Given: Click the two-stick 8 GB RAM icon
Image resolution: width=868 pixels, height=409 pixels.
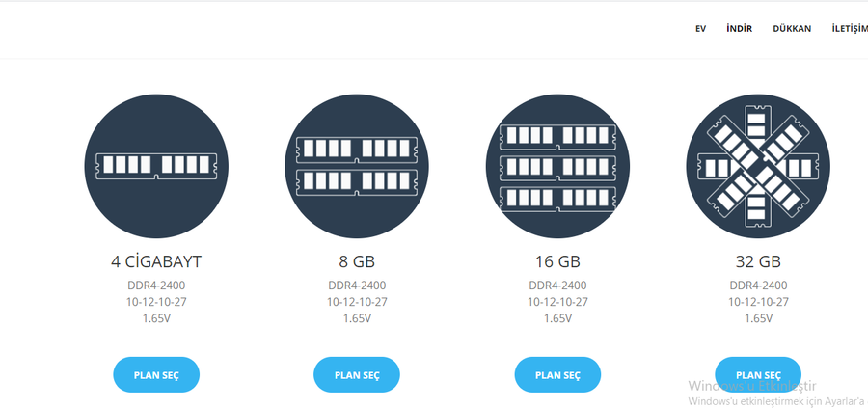Looking at the screenshot, I should 357,167.
